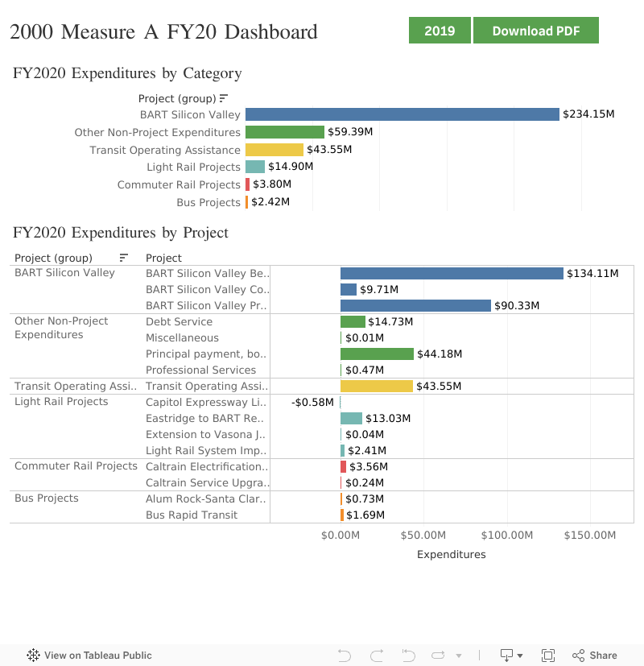
Task: Select the Other Non-Project Expenditures green bar
Action: tap(285, 132)
